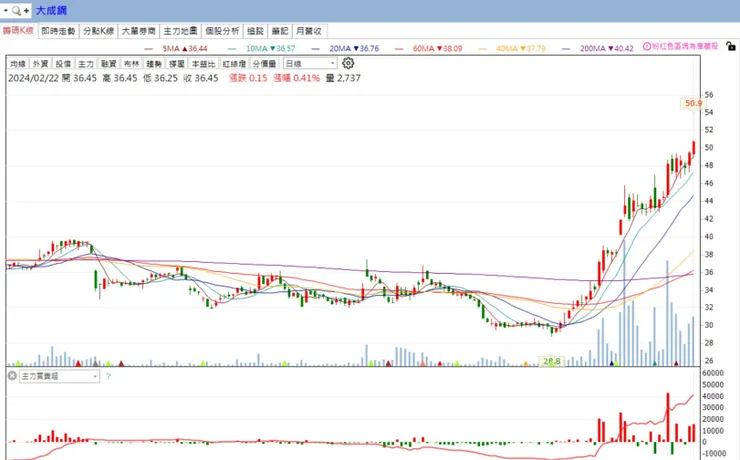Toggle the 布林 bands button
The width and height of the screenshot is (740, 460).
click(132, 64)
